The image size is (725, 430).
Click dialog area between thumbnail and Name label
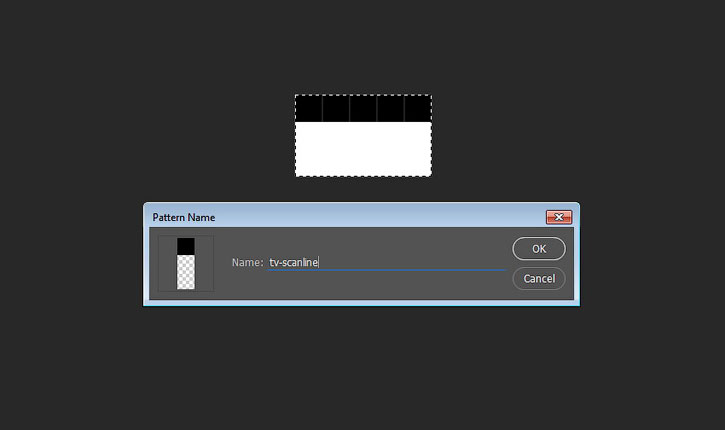[222, 263]
